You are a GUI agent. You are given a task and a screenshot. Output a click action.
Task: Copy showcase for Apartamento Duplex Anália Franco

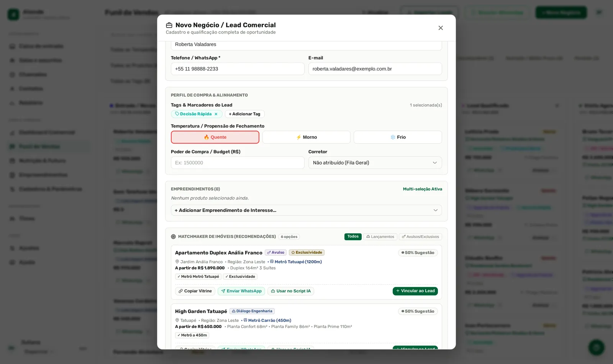195,291
